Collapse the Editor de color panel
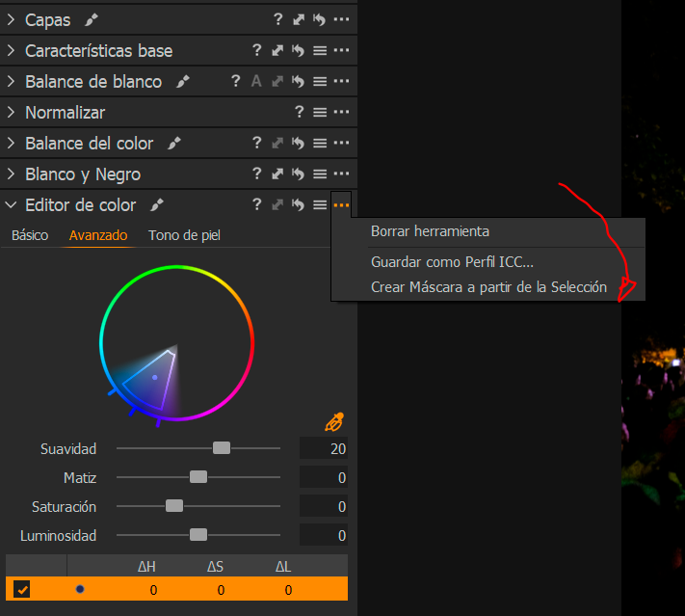The image size is (685, 616). pos(11,204)
